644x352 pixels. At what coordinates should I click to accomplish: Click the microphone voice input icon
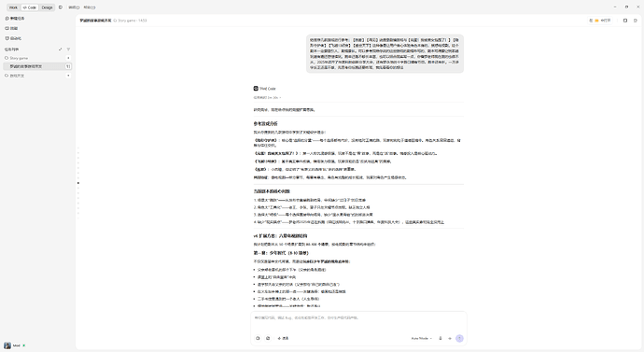(441, 338)
